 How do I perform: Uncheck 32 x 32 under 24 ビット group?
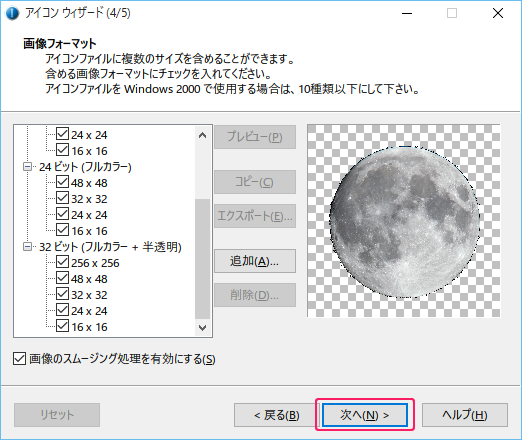click(x=62, y=198)
